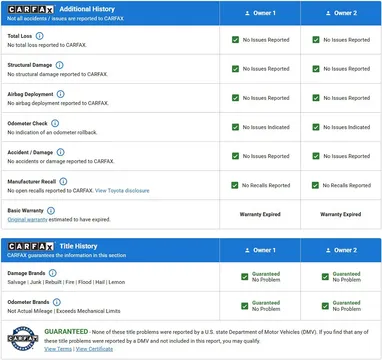Open the Odometer Brands info icon

[x=57, y=302]
